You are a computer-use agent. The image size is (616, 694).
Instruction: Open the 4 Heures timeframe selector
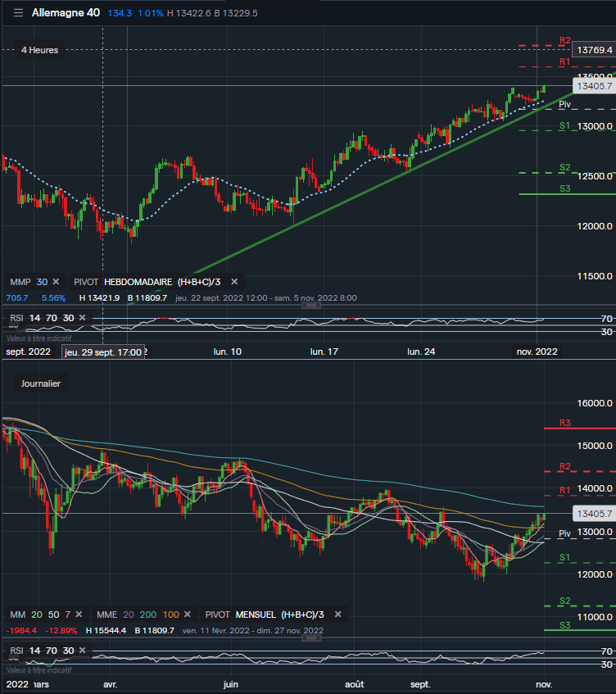pos(39,50)
